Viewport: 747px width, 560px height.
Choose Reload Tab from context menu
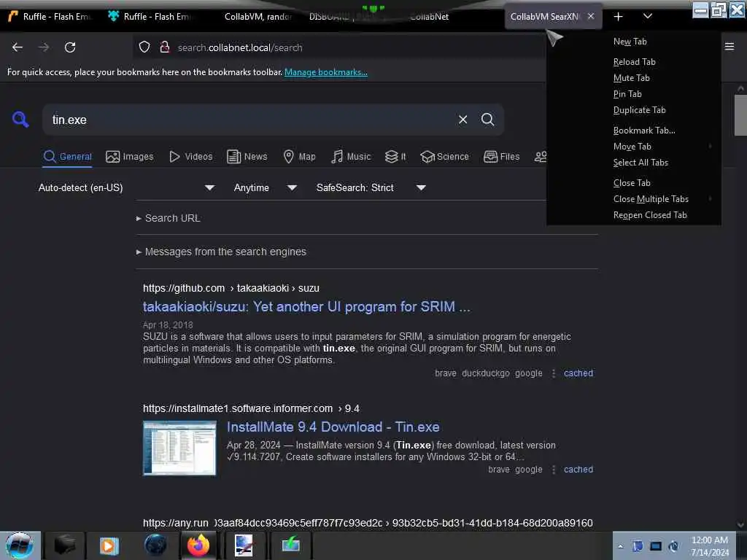[634, 62]
